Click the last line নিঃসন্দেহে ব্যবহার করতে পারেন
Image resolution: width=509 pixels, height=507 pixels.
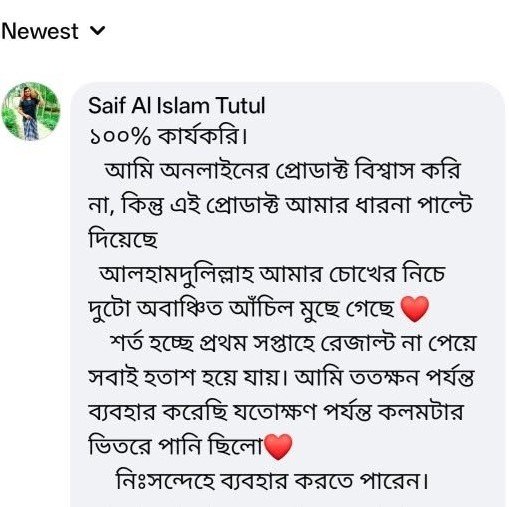coord(272,481)
